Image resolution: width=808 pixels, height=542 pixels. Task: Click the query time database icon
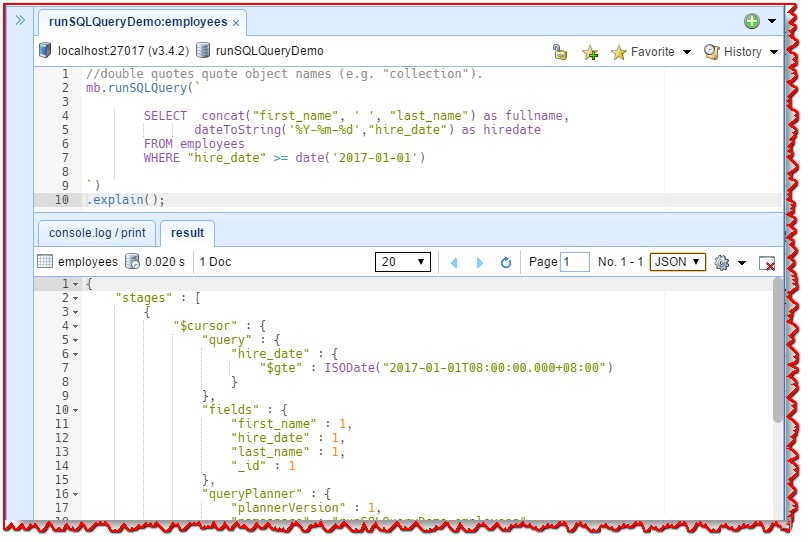click(132, 262)
